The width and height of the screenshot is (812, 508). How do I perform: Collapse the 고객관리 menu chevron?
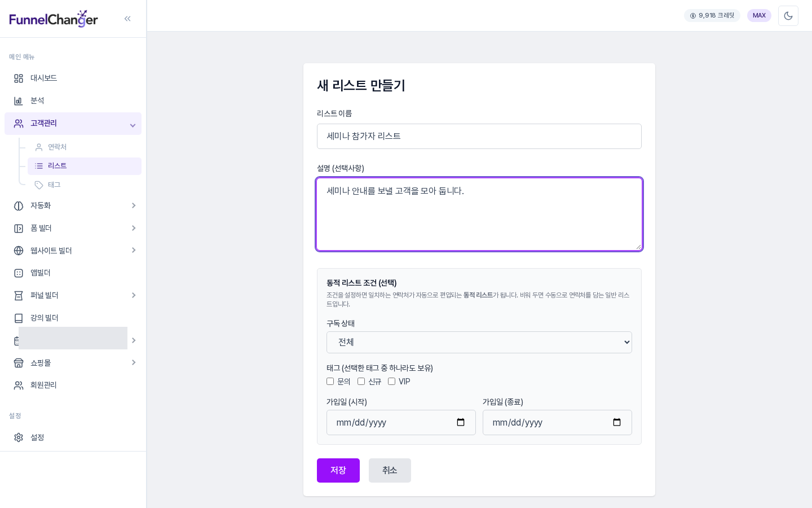tap(133, 125)
